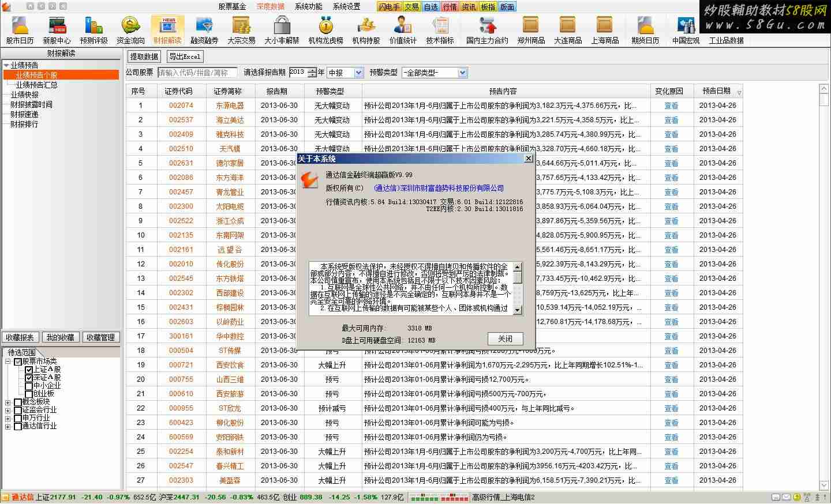The image size is (831, 504).
Task: Click the 导出Excel button
Action: click(185, 57)
